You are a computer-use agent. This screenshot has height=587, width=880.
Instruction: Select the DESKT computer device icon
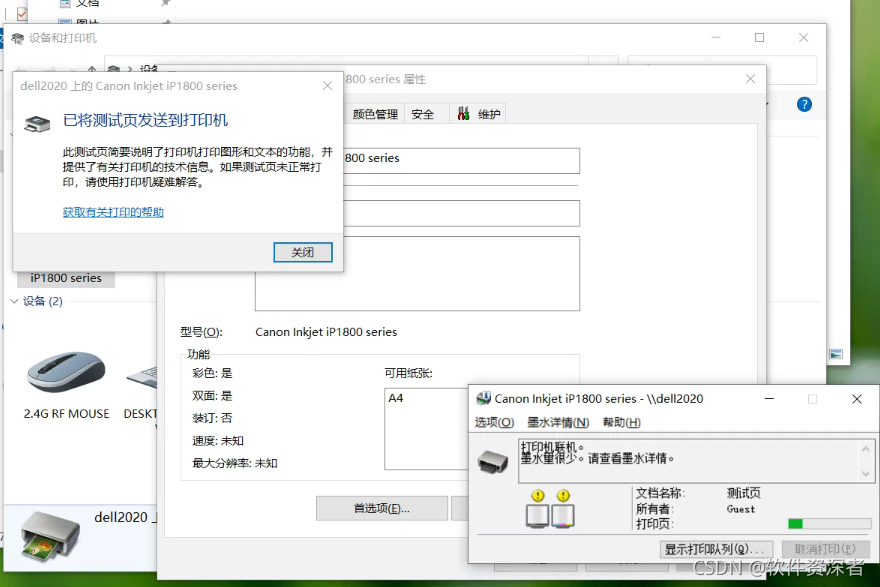[x=141, y=376]
